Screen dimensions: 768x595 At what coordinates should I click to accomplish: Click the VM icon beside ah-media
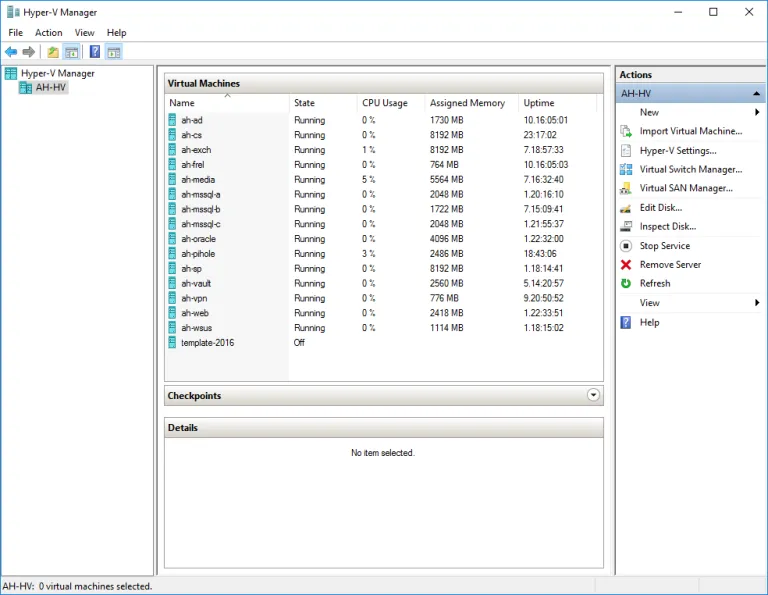coord(172,180)
